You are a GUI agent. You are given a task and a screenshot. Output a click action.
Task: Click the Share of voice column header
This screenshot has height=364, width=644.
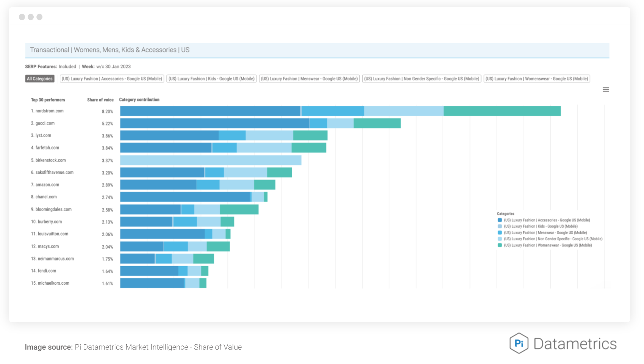click(100, 100)
